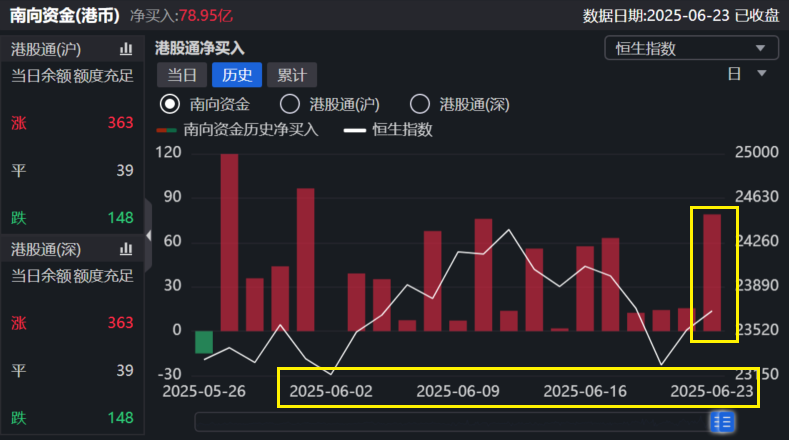Screen dimensions: 789x440
Task: Open the 恒生指数 dropdown
Action: pos(691,48)
